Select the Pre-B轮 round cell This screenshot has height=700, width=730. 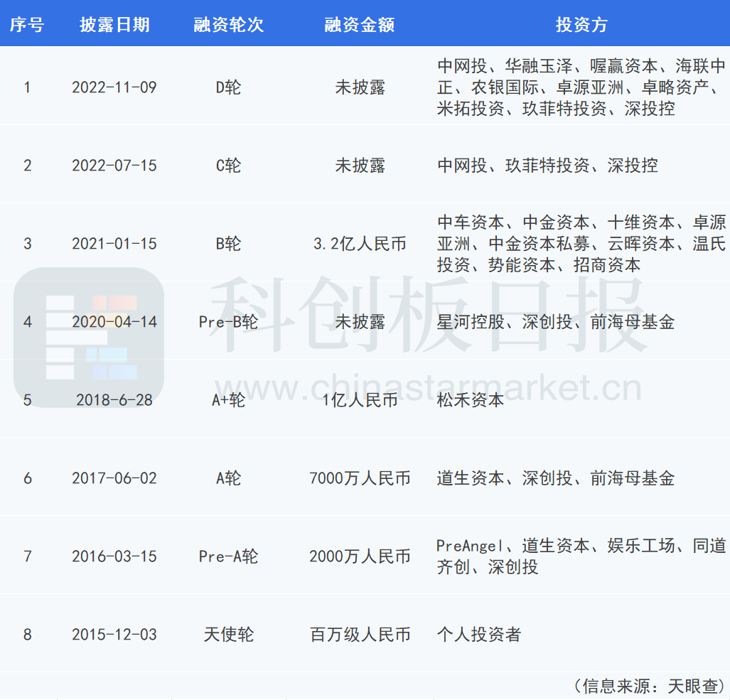228,322
